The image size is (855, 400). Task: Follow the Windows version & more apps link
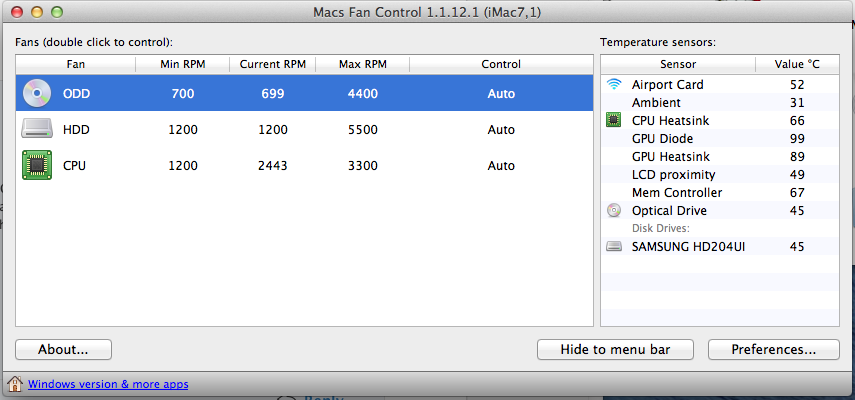[x=108, y=384]
